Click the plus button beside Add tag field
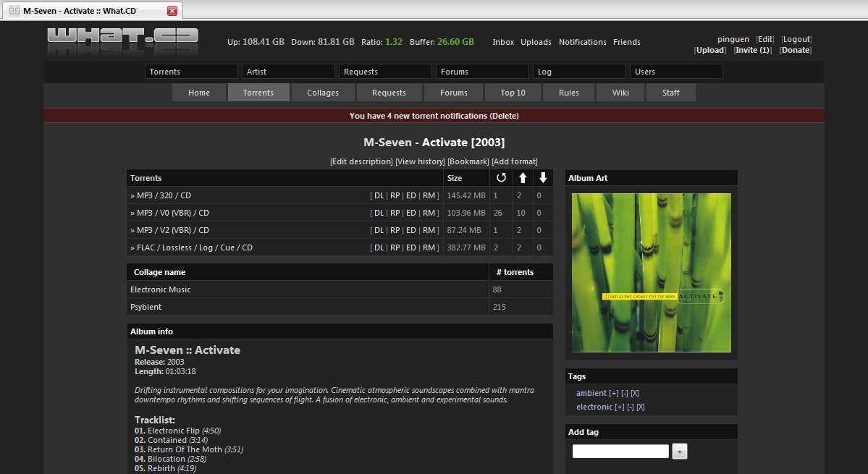The width and height of the screenshot is (868, 474). [x=679, y=452]
